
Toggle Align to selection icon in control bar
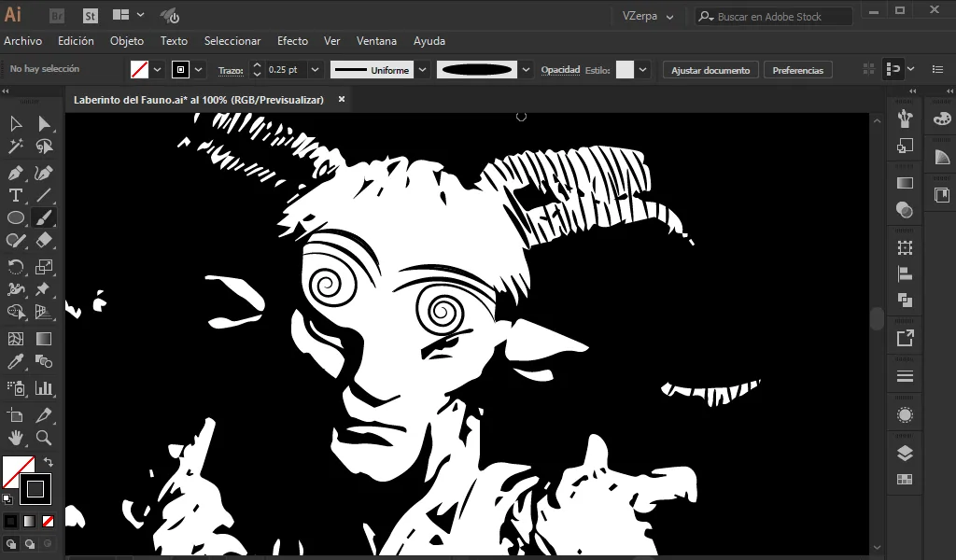coord(869,69)
